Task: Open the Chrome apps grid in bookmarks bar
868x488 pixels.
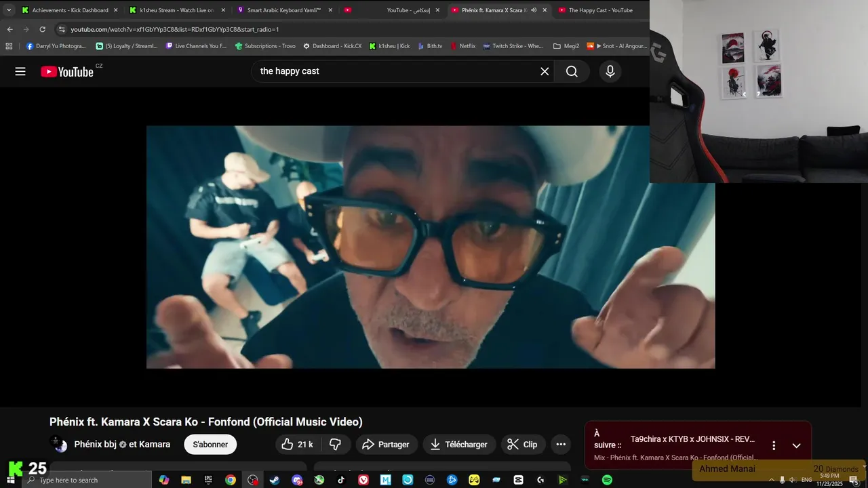Action: coord(9,46)
